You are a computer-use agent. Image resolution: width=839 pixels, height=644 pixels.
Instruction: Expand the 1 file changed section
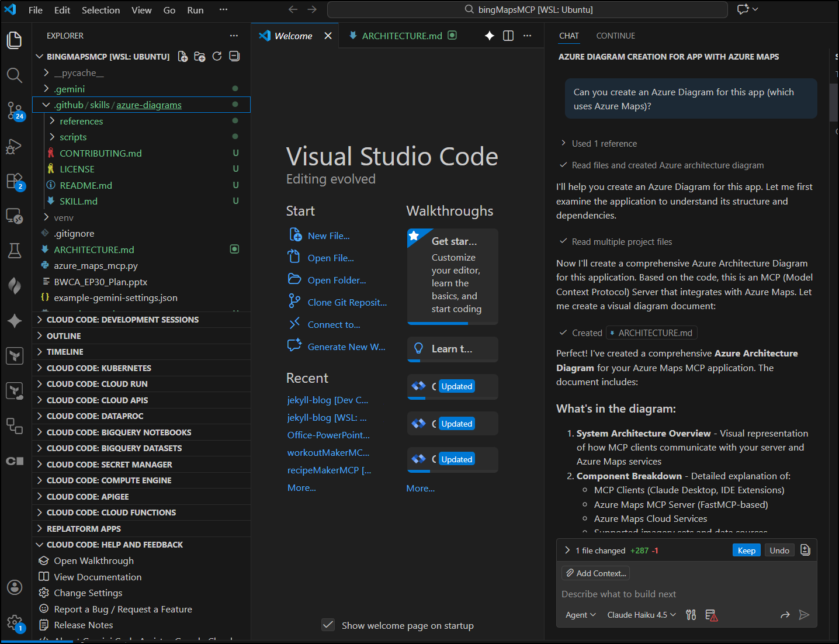(x=567, y=550)
